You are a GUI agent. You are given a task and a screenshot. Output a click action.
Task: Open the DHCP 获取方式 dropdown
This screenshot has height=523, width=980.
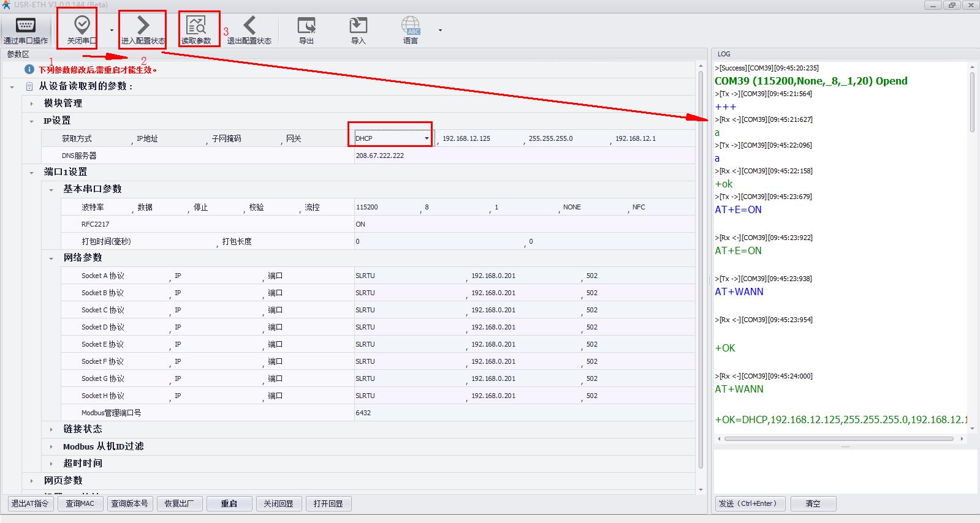click(427, 138)
